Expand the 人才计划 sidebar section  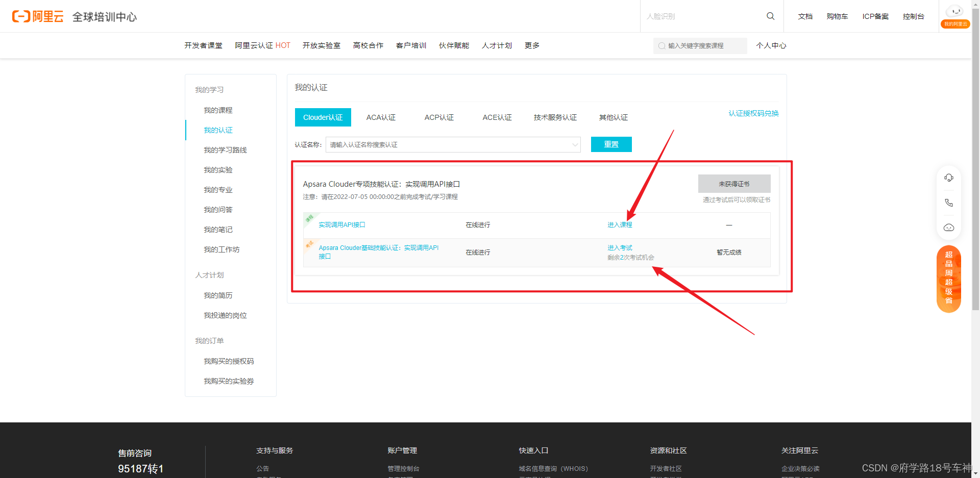(x=209, y=275)
